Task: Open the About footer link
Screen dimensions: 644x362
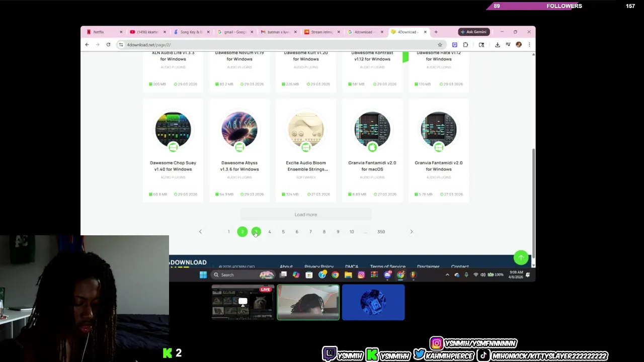Action: pyautogui.click(x=286, y=266)
